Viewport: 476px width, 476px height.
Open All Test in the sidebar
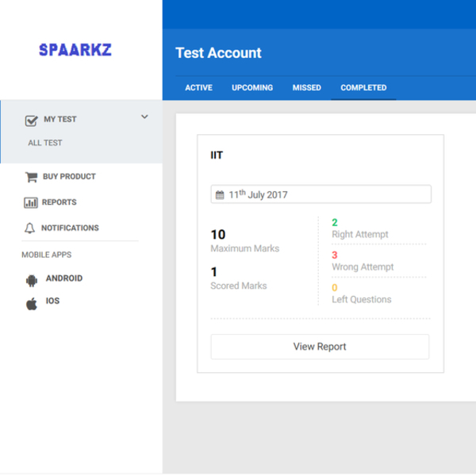point(45,144)
